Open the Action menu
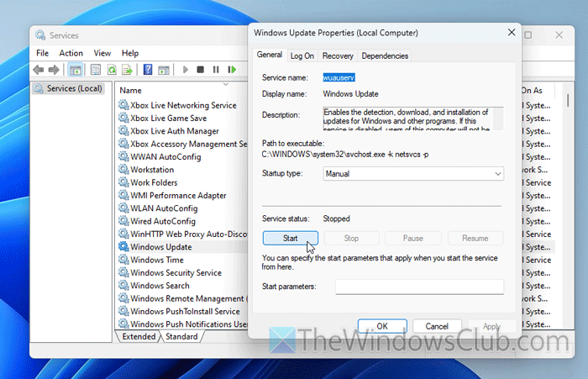Image resolution: width=588 pixels, height=379 pixels. tap(71, 53)
